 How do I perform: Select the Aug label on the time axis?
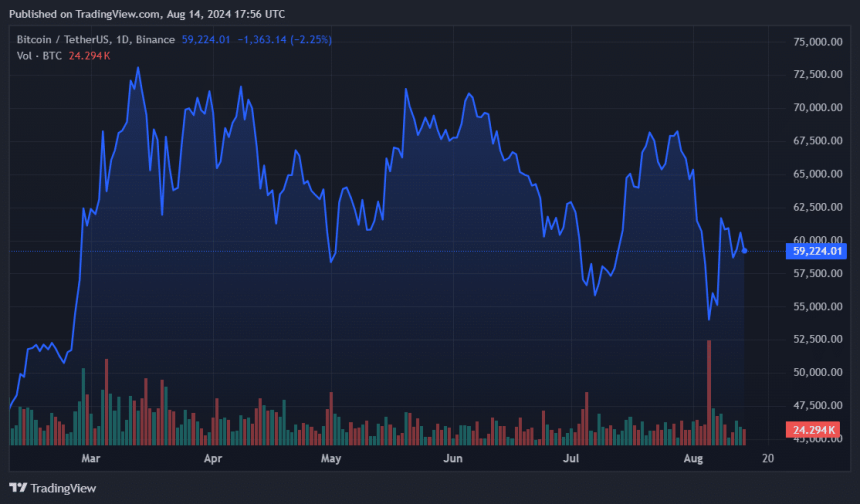point(692,459)
